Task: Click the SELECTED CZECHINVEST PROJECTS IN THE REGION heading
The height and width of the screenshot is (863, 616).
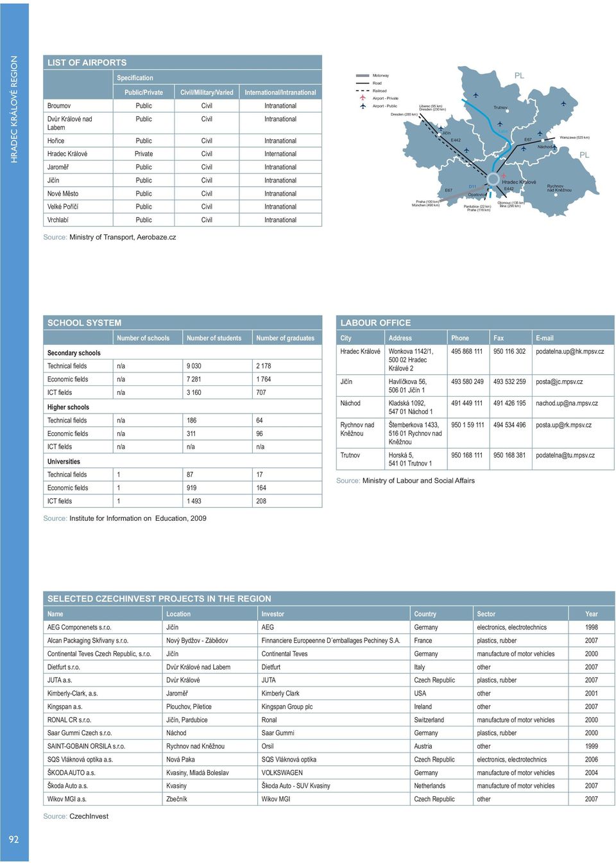Action: coord(159,598)
